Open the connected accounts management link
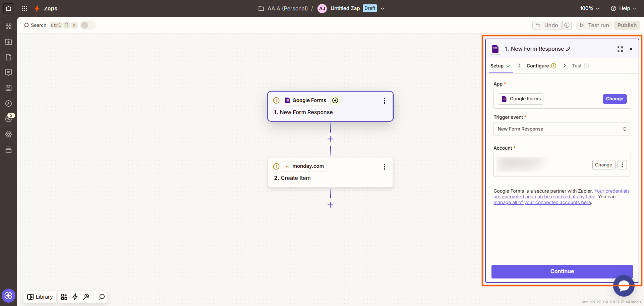 [542, 202]
